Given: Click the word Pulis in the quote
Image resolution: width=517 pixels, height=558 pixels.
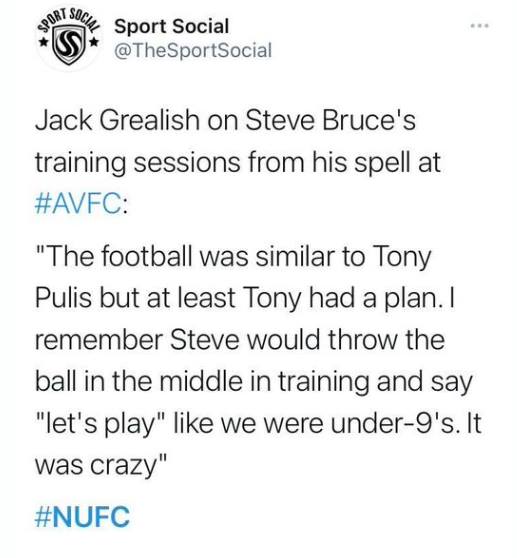Looking at the screenshot, I should (63, 298).
